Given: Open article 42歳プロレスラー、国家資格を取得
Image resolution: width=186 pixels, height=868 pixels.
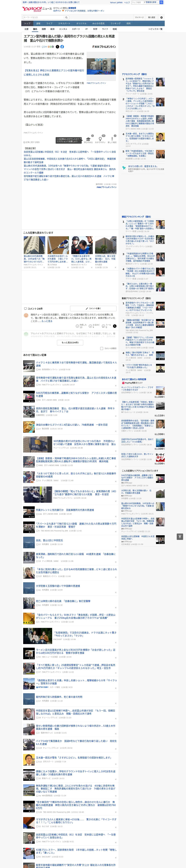Looking at the screenshot, I should pyautogui.click(x=76, y=851).
